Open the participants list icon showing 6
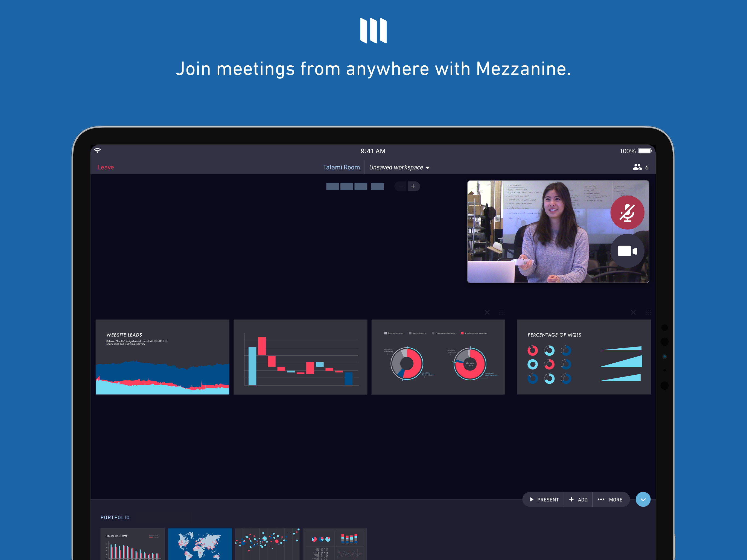The image size is (747, 560). click(640, 167)
